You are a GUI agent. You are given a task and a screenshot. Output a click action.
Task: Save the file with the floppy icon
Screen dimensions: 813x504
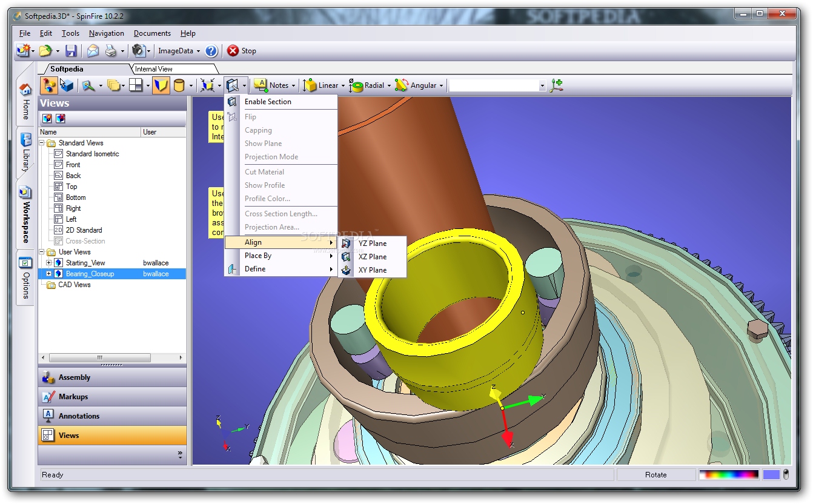point(71,51)
